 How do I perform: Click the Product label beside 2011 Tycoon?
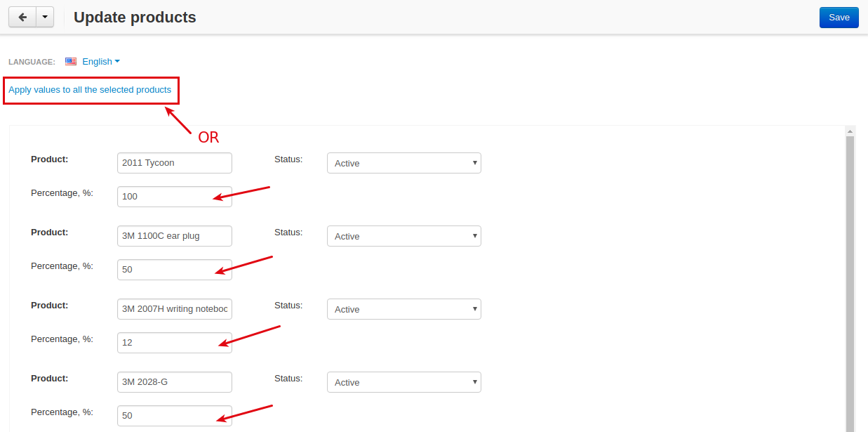point(50,159)
